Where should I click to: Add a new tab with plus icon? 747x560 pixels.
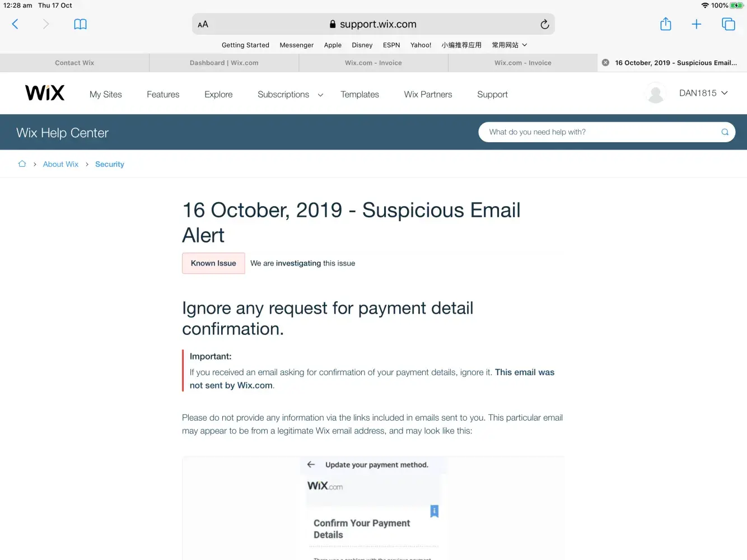pyautogui.click(x=696, y=24)
